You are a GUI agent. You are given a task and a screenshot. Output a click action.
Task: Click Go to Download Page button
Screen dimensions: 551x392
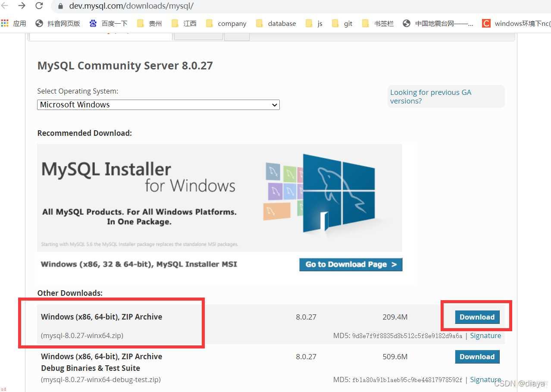coord(351,264)
